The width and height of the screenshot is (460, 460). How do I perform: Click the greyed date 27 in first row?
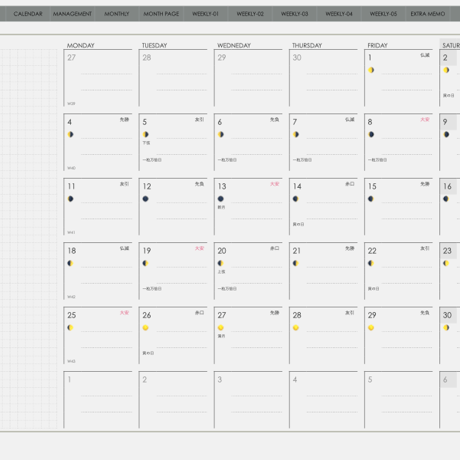[71, 58]
